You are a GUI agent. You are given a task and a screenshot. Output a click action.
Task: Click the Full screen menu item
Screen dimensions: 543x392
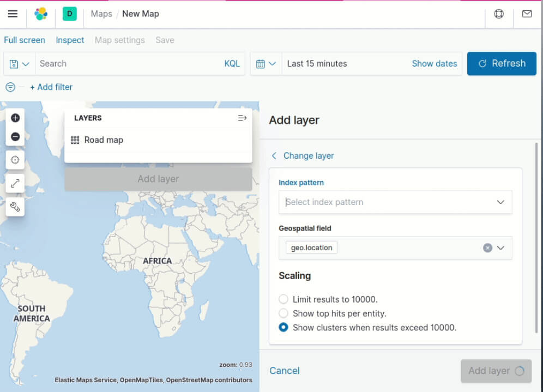click(x=25, y=40)
